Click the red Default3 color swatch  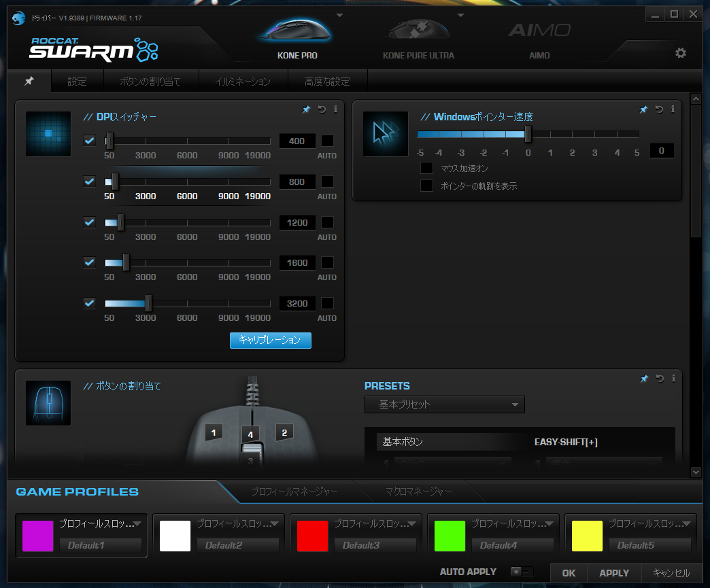click(312, 536)
